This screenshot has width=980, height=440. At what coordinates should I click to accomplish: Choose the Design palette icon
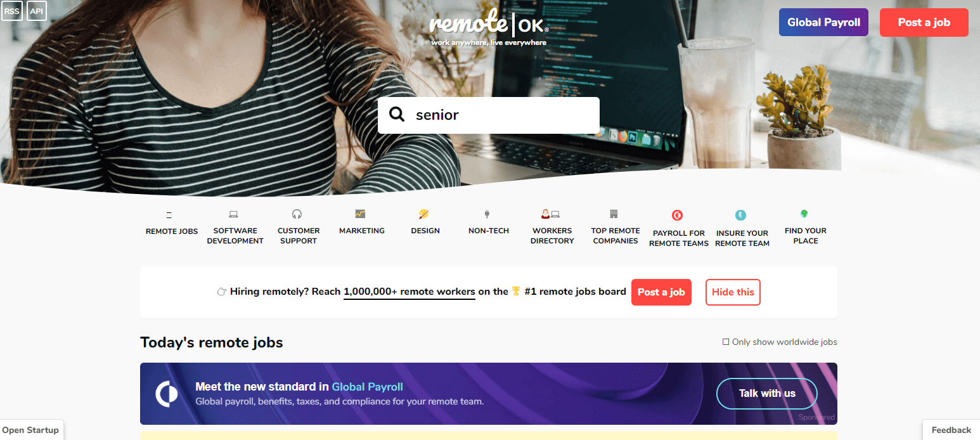point(424,214)
